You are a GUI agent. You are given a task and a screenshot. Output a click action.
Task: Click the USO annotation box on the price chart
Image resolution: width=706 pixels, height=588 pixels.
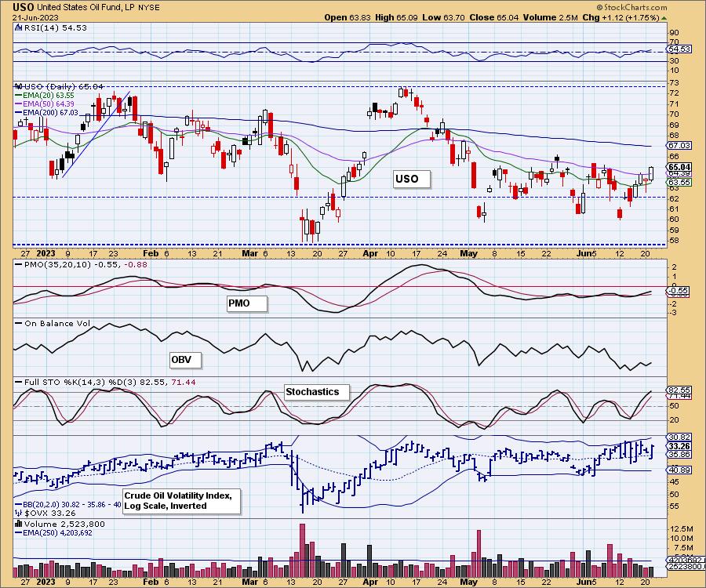pyautogui.click(x=412, y=179)
